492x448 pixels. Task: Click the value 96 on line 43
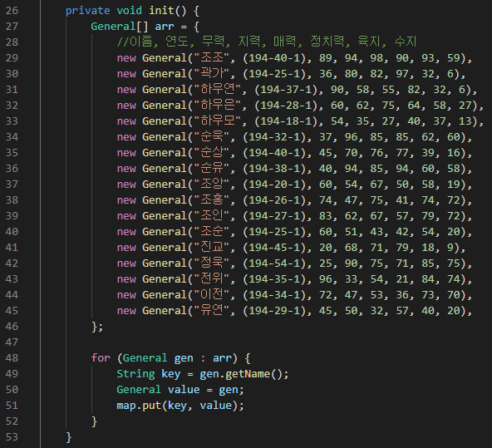[x=326, y=279]
